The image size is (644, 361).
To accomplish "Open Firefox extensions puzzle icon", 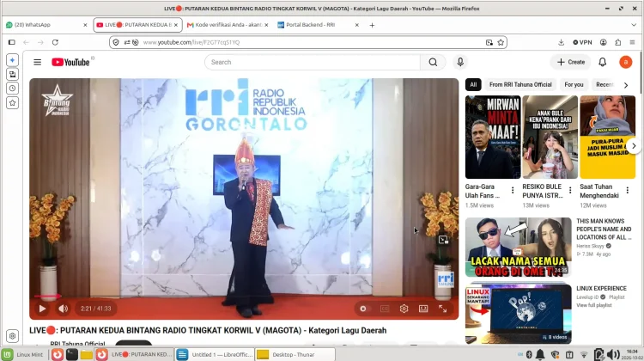I will click(x=617, y=42).
